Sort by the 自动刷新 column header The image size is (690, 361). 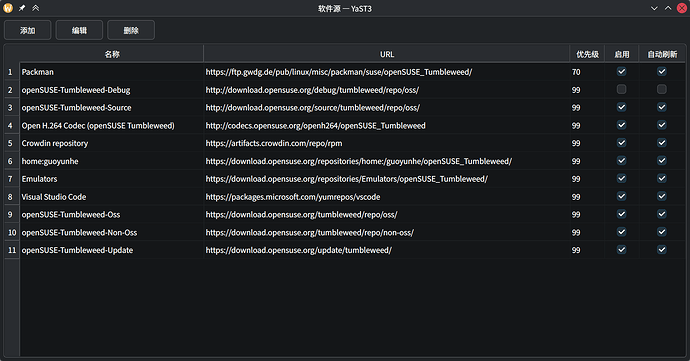pos(662,54)
